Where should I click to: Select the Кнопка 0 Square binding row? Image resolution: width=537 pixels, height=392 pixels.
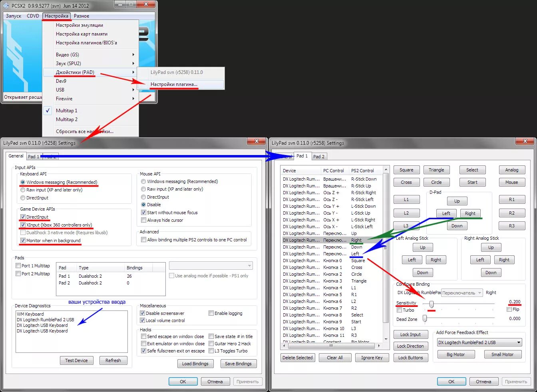coord(331,261)
